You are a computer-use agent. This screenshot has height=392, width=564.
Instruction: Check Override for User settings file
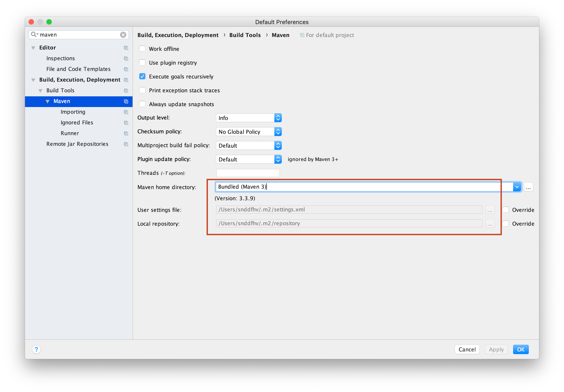(x=506, y=210)
